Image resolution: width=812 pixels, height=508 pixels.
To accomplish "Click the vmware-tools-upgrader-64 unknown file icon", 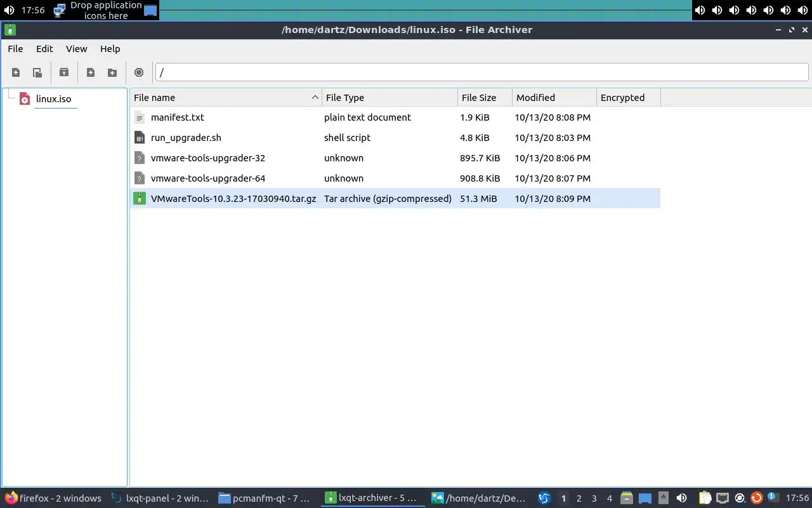I will 140,178.
